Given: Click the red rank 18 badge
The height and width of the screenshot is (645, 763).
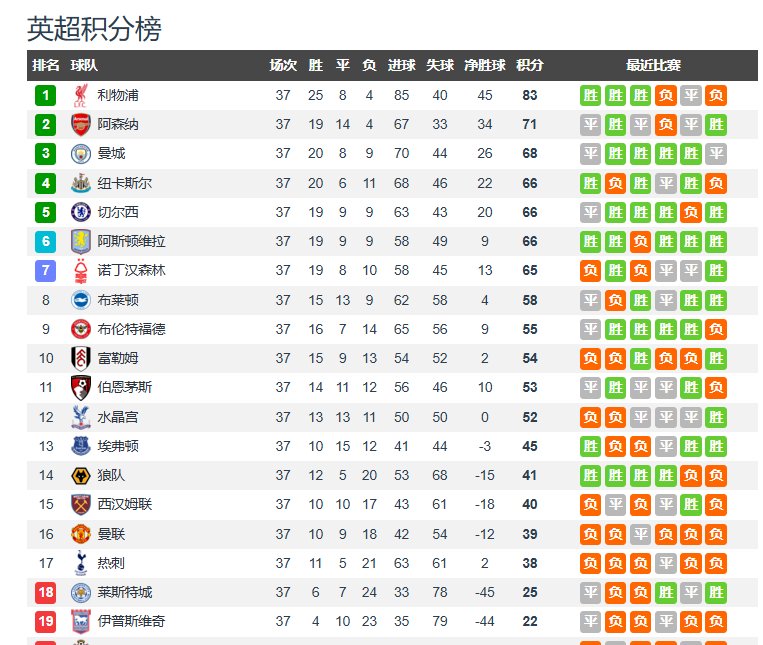Looking at the screenshot, I should [x=46, y=593].
